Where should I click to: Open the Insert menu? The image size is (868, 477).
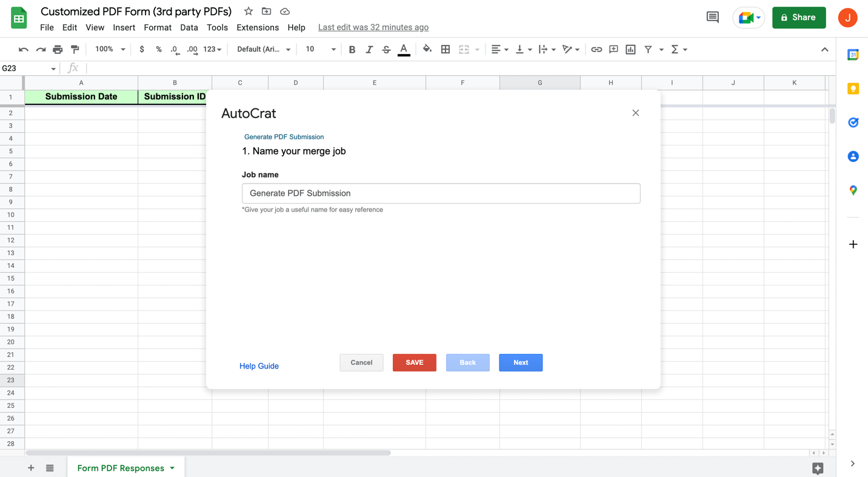point(124,28)
